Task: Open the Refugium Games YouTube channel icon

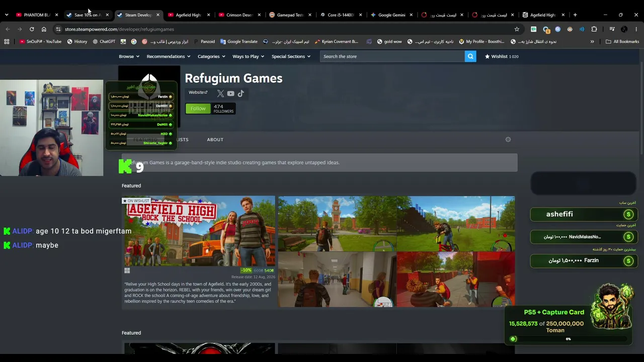Action: pos(230,94)
